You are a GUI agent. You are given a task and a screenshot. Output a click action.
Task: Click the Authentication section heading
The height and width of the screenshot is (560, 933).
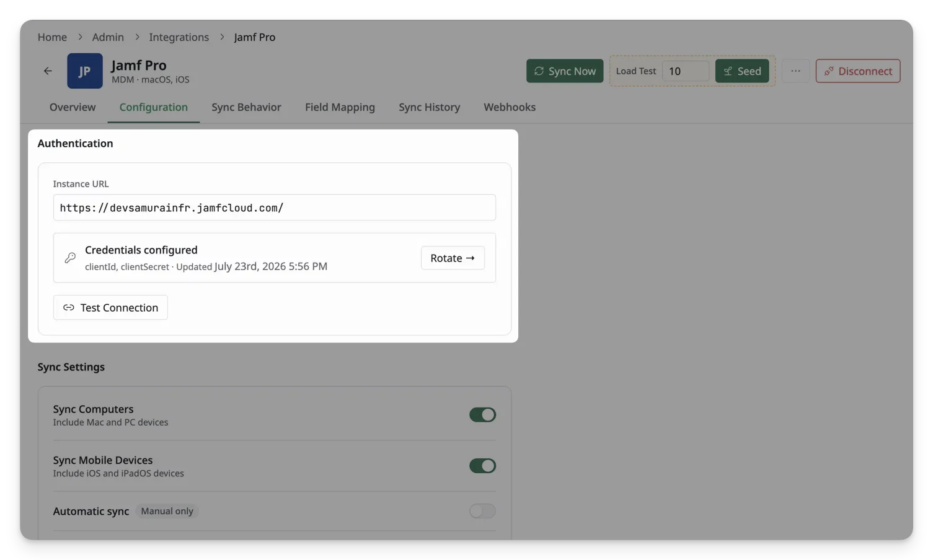[75, 143]
